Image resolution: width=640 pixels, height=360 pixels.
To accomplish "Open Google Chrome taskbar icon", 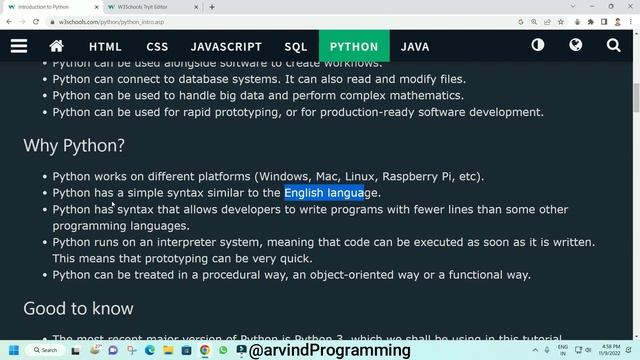I will [x=204, y=350].
